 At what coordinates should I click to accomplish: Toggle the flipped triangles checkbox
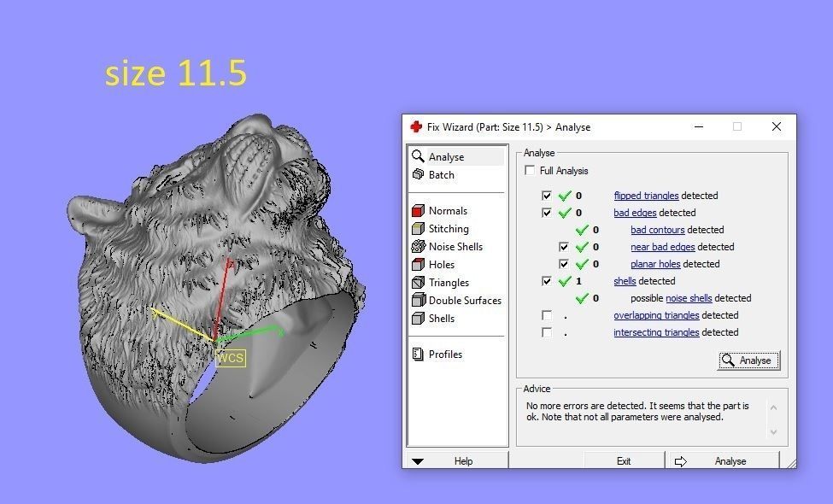click(x=546, y=196)
